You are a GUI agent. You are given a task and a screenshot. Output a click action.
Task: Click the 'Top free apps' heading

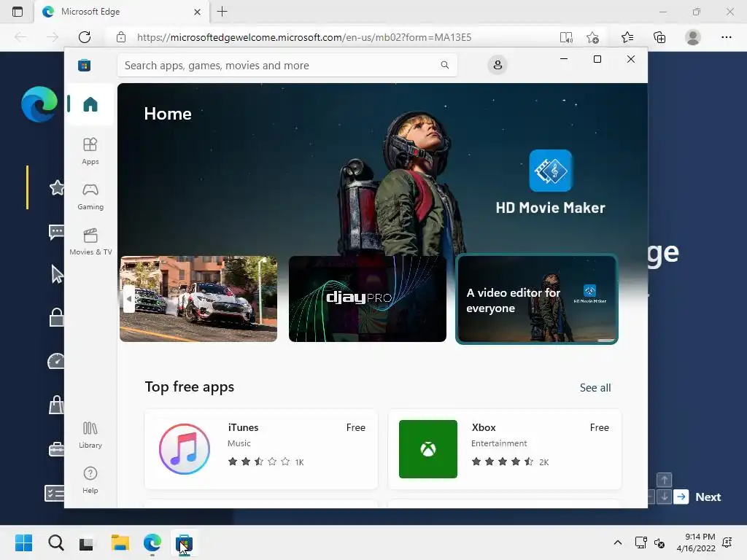tap(189, 386)
